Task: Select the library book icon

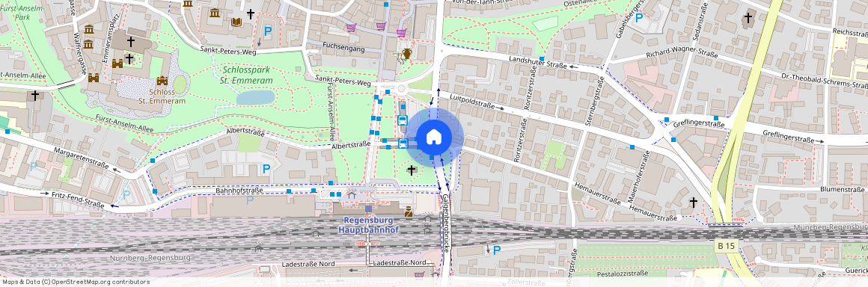Action: (236, 22)
